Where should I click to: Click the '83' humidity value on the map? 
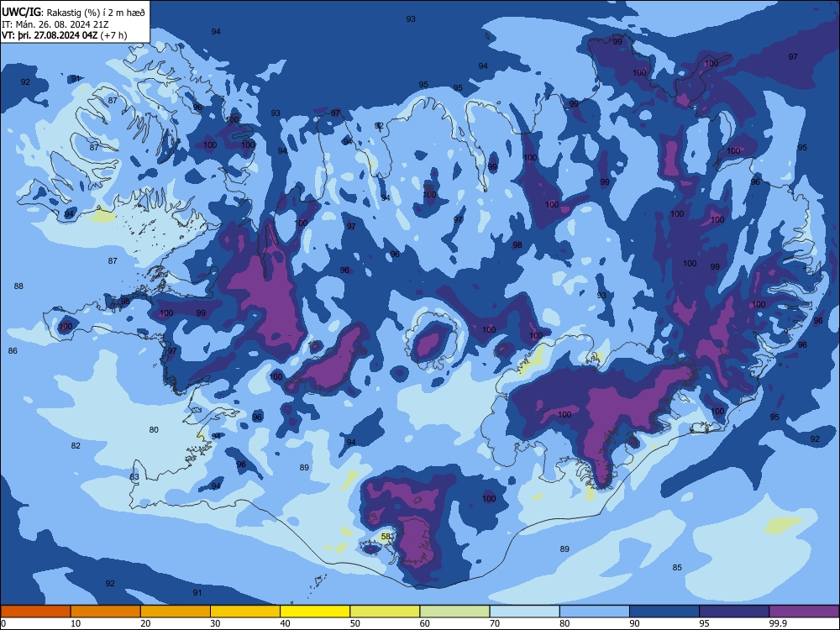point(134,477)
